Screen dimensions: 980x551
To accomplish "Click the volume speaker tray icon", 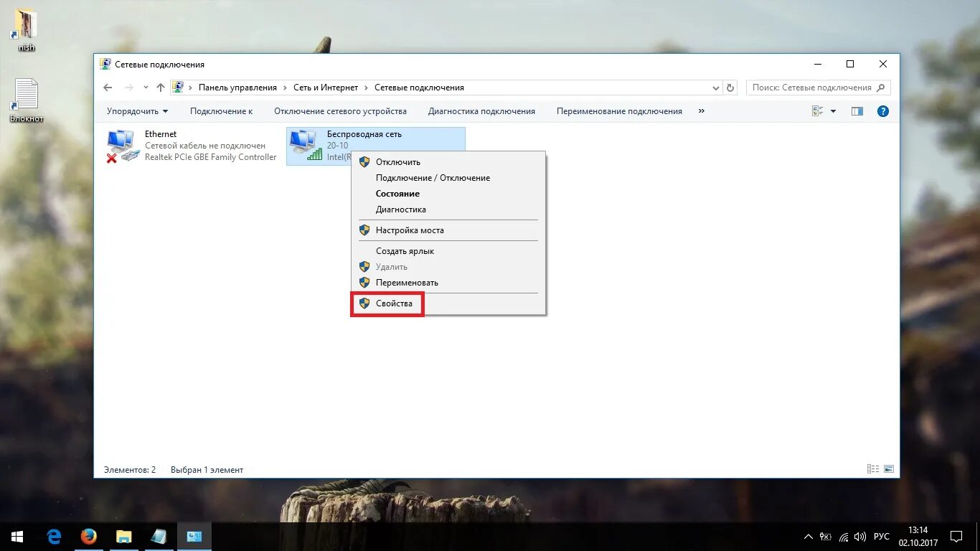I will [x=860, y=537].
